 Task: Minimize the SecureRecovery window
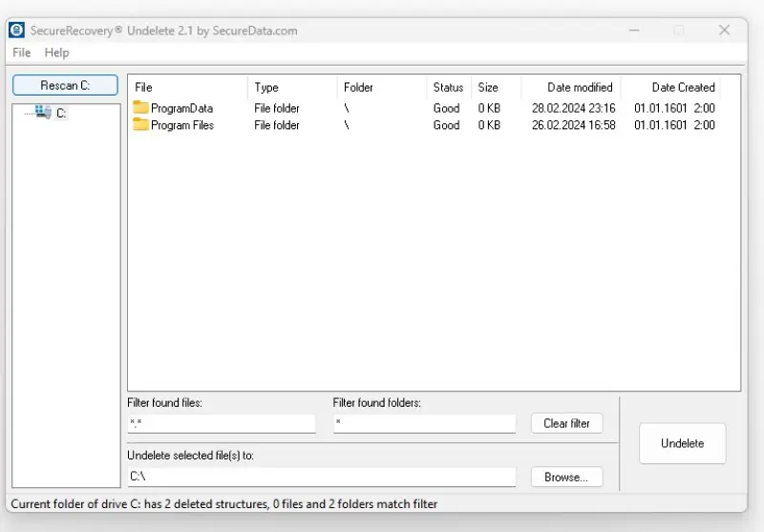[634, 31]
